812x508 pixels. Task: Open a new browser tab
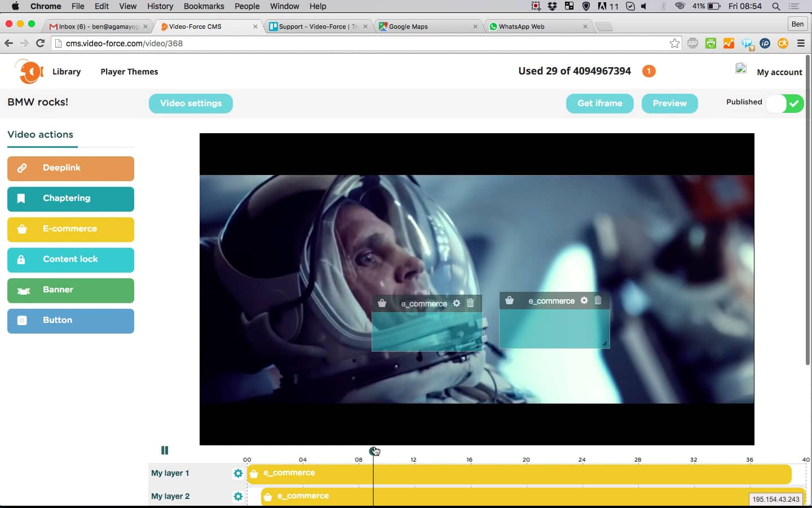point(603,27)
